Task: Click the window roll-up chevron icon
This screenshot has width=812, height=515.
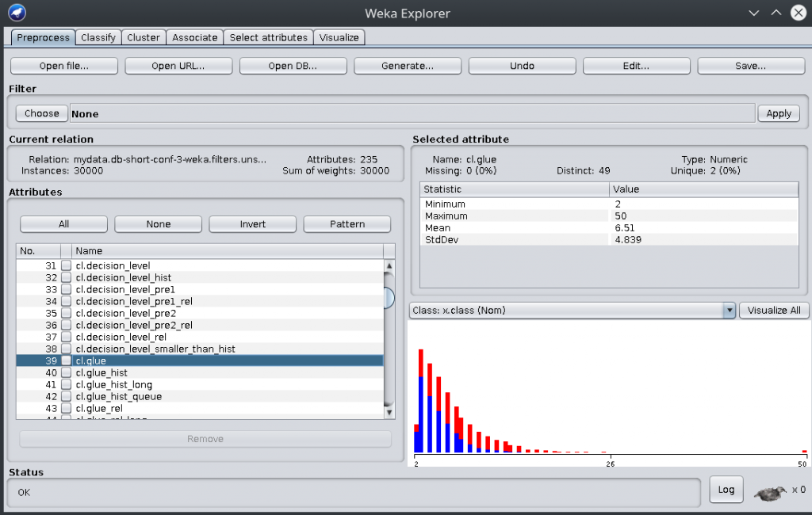Action: click(x=776, y=13)
